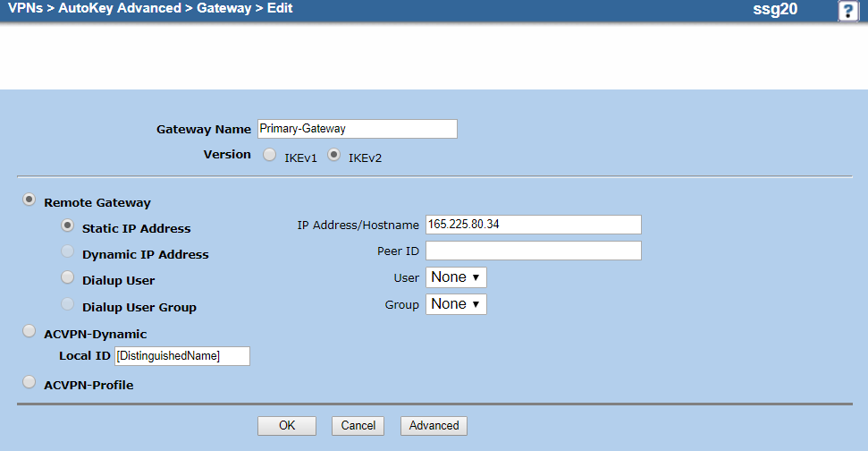Select Static IP Address radio button
Viewport: 868px width, 451px height.
67,226
